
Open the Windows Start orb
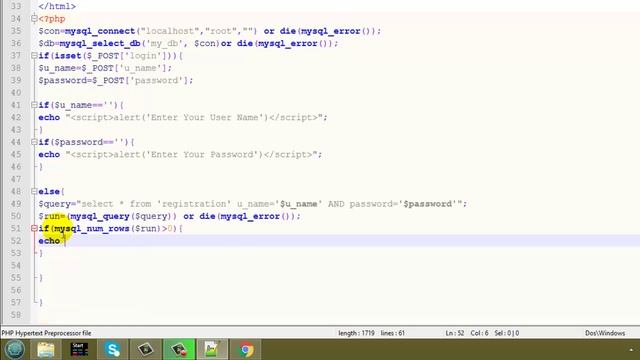(x=15, y=349)
